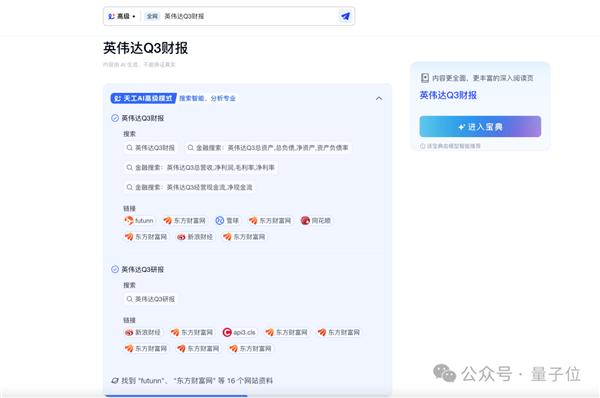The image size is (600, 398).
Task: Collapse the 天工AI高级模式 panel with chevron
Action: tap(379, 98)
